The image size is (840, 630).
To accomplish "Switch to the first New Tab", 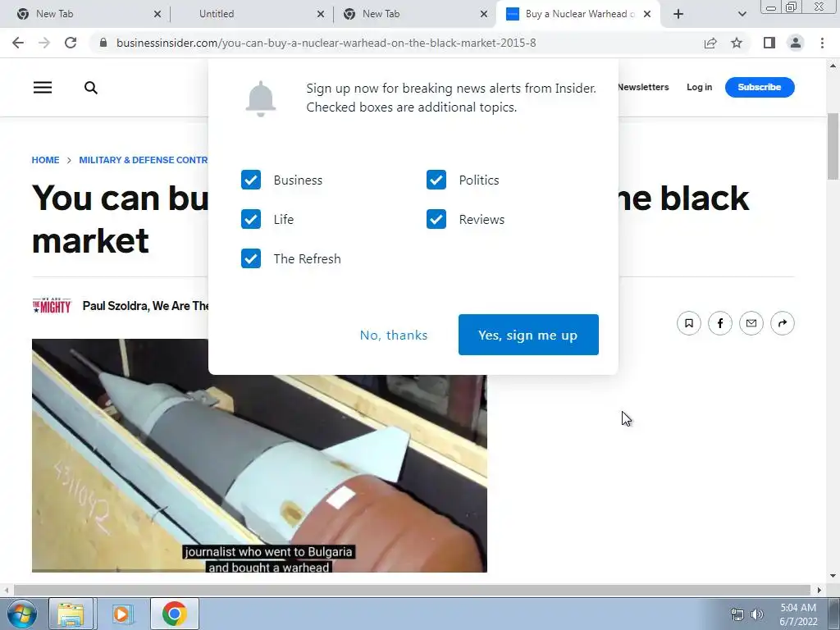I will pyautogui.click(x=85, y=14).
